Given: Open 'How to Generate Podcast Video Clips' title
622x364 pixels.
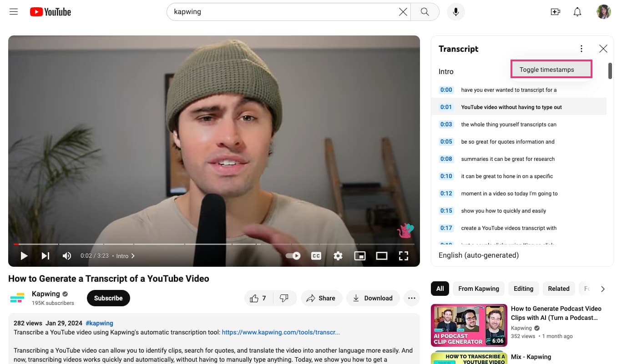Looking at the screenshot, I should (x=556, y=313).
